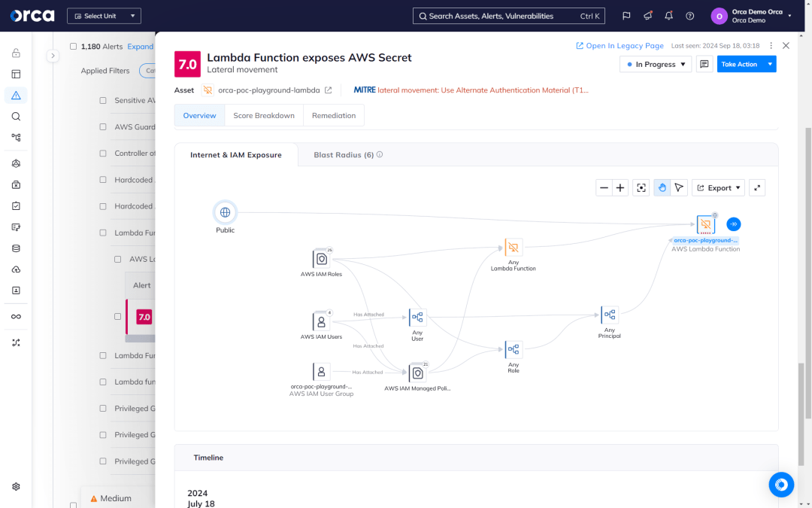Check the Sensitive AV row checkbox
The height and width of the screenshot is (508, 812).
tap(103, 101)
